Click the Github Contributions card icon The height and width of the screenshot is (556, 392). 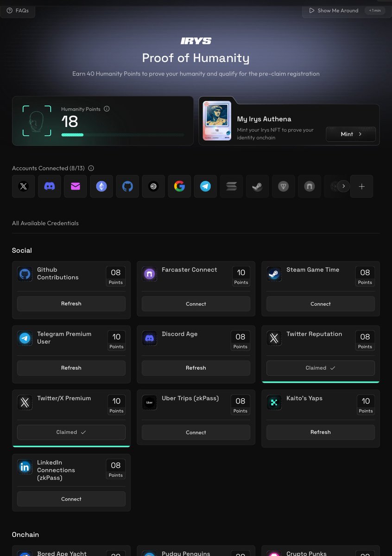(x=25, y=274)
